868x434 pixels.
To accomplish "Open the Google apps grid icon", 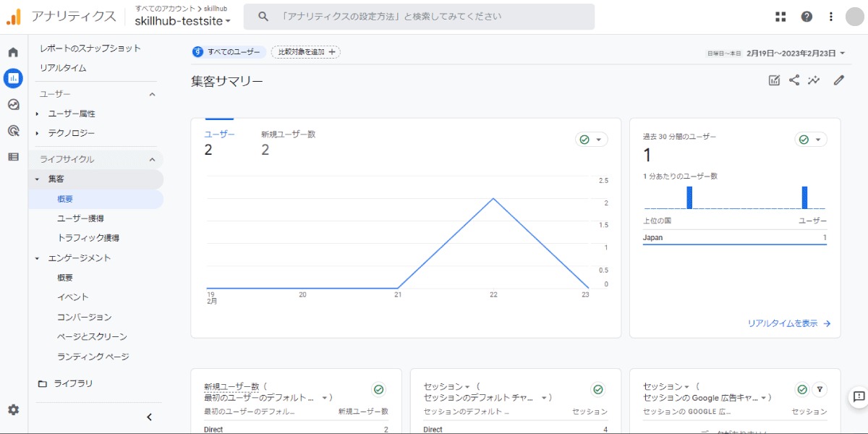I will 780,16.
